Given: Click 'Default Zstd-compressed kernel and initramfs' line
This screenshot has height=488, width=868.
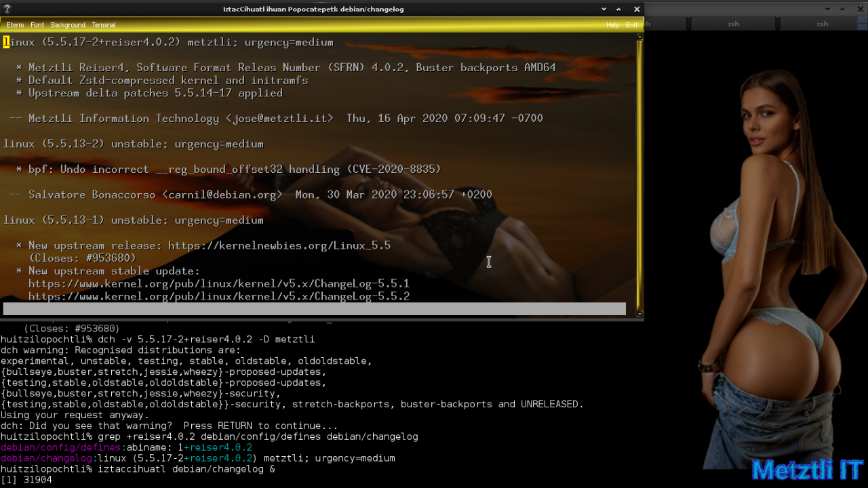Looking at the screenshot, I should pyautogui.click(x=162, y=80).
